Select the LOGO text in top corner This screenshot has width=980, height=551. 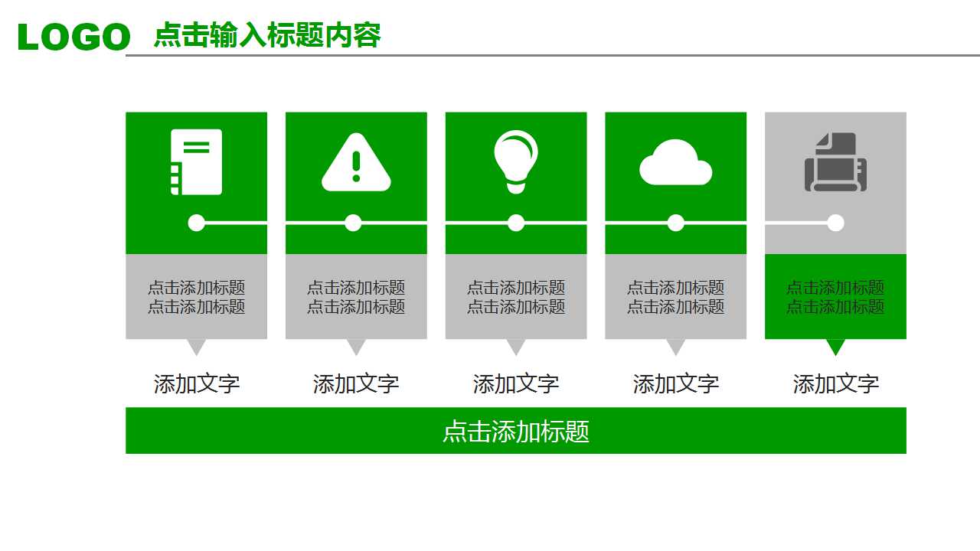(x=74, y=33)
